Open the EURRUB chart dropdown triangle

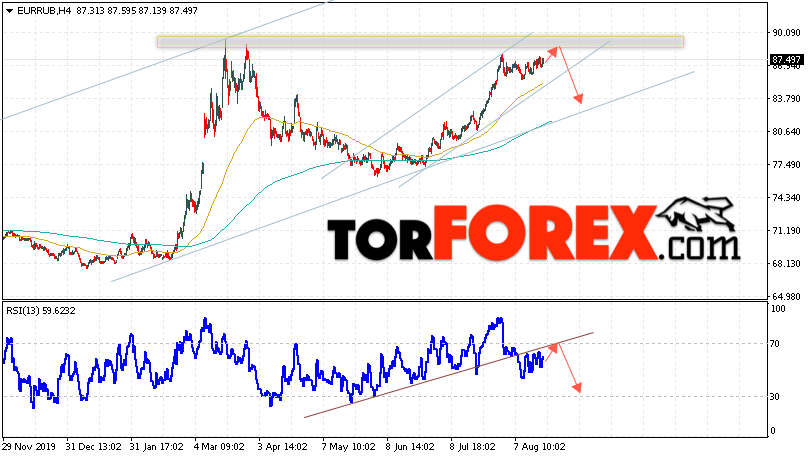(x=9, y=11)
